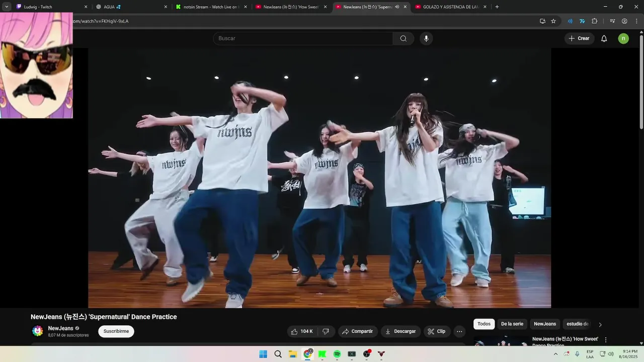Switch to the Ludwig - Twitch tab
Image resolution: width=644 pixels, height=362 pixels.
pyautogui.click(x=50, y=7)
